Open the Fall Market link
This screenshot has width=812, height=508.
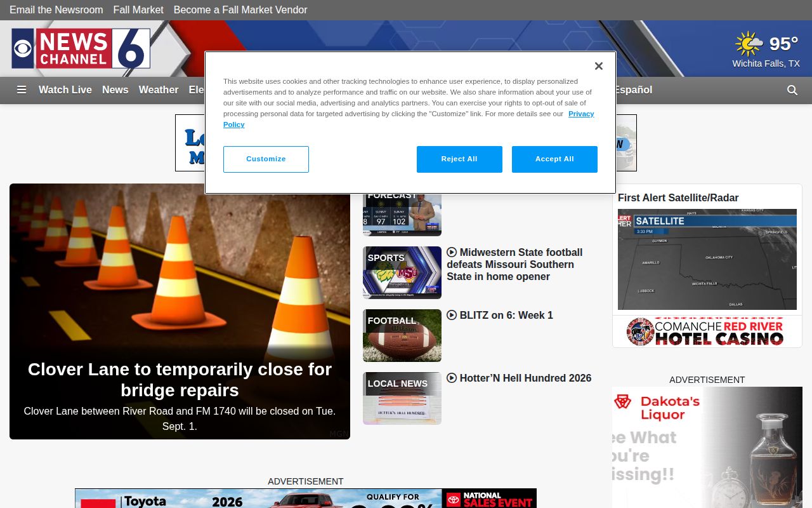138,10
